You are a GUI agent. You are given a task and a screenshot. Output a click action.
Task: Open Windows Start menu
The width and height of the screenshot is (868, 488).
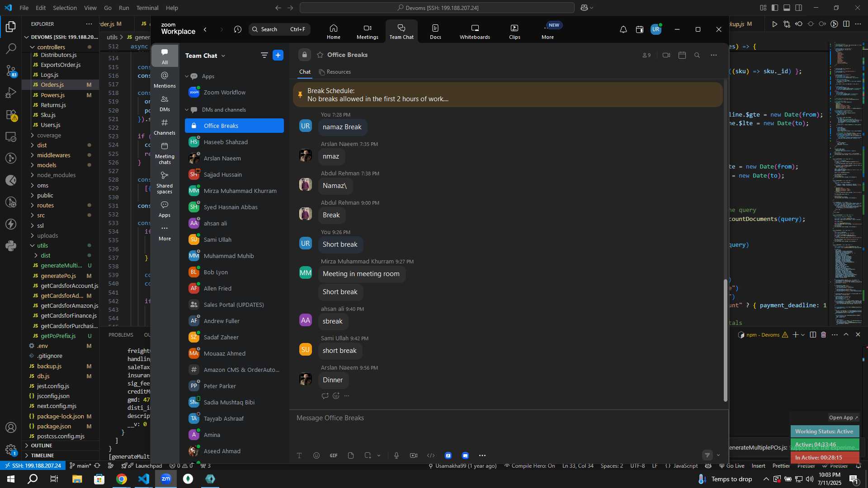[x=11, y=479]
